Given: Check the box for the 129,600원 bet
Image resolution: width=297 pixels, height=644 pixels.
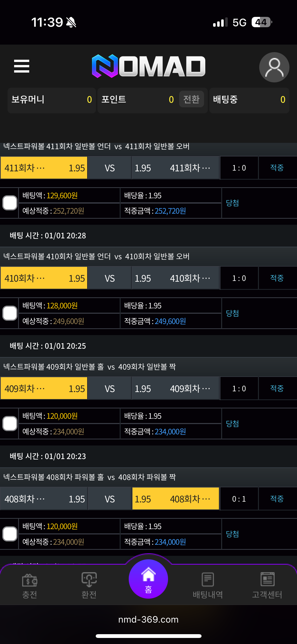Looking at the screenshot, I should [10, 203].
